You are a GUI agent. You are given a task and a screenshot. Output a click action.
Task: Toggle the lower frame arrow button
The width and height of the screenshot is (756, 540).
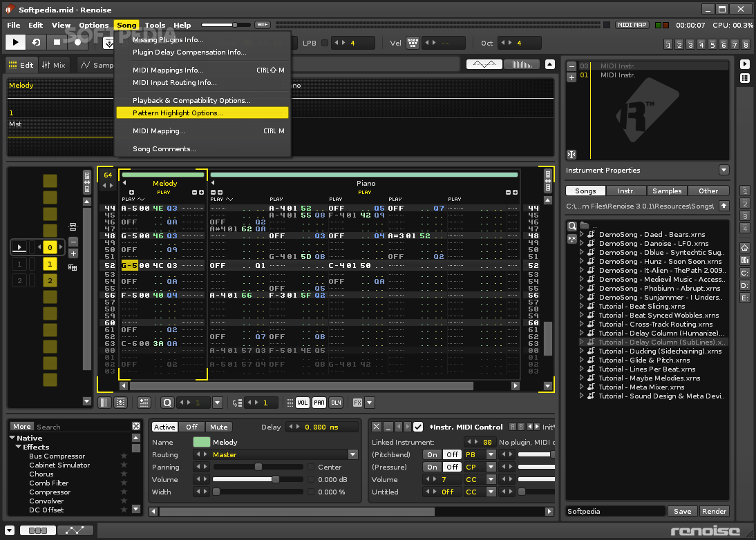(x=10, y=530)
